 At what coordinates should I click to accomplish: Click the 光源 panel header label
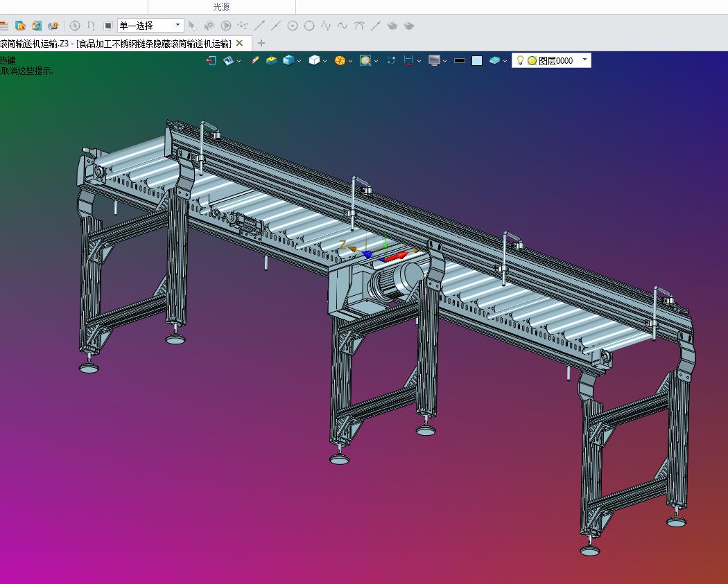point(221,7)
